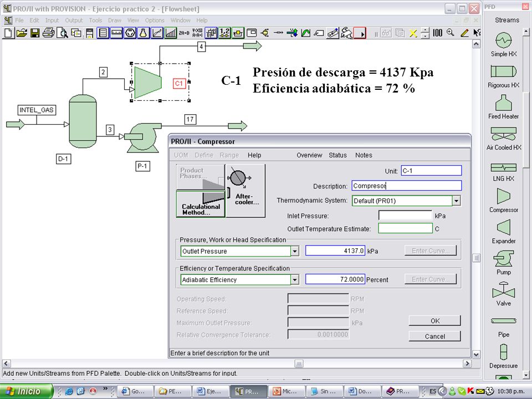Select Expander unit in PFD palette
This screenshot has height=399, width=532.
click(x=504, y=232)
